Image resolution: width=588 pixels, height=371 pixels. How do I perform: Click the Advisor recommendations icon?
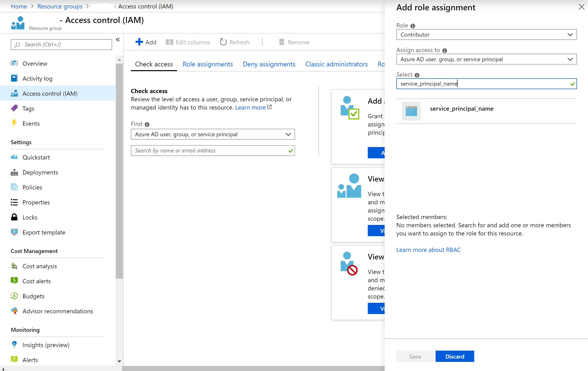[14, 311]
